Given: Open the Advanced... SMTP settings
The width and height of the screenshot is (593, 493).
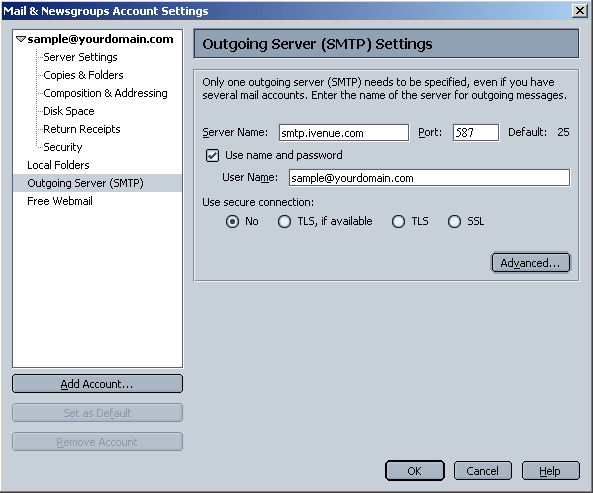Looking at the screenshot, I should click(x=531, y=263).
